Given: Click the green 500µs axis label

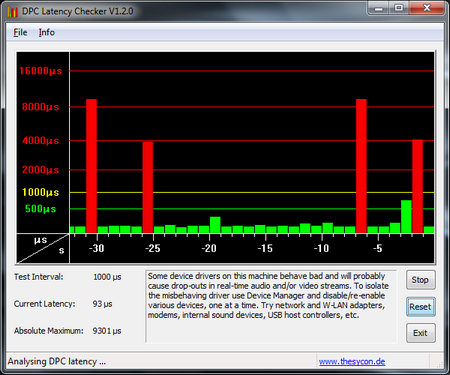Looking at the screenshot, I should tap(41, 209).
